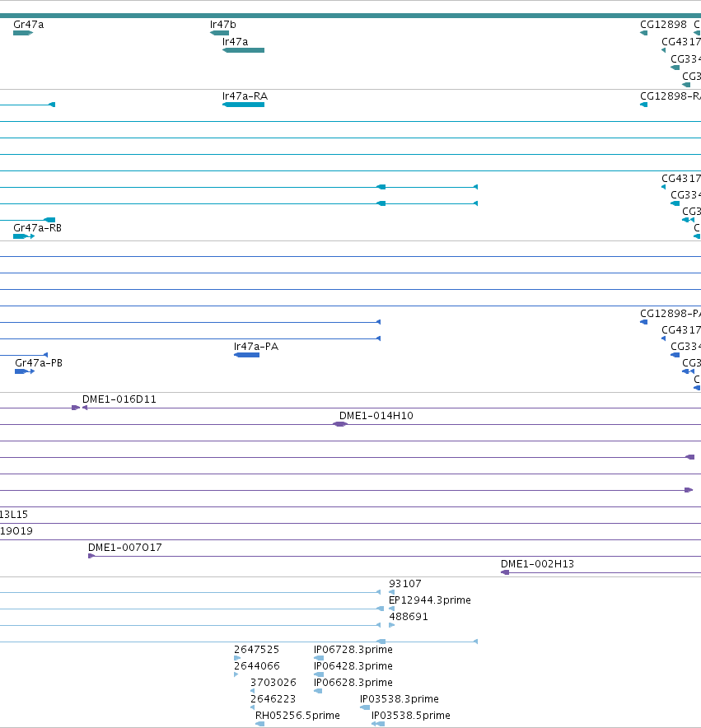Click the EP12944.3prime feature arrow
Viewport: 701px width, 728px height.
pyautogui.click(x=391, y=609)
